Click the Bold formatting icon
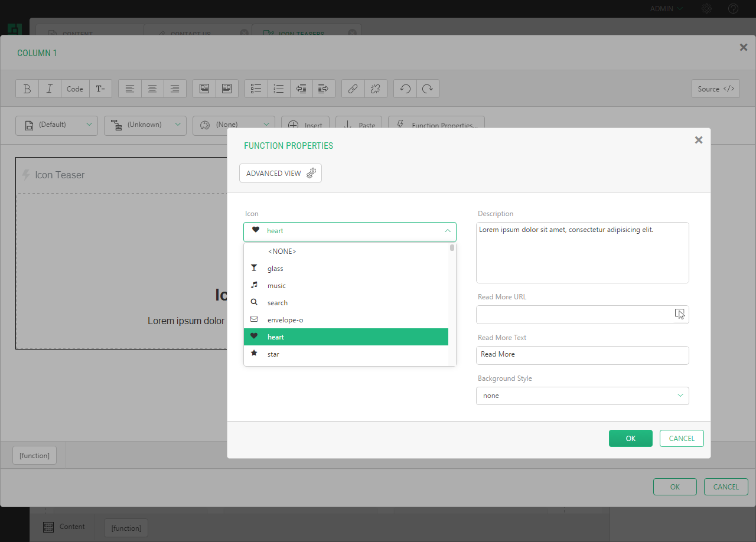Image resolution: width=756 pixels, height=542 pixels. coord(27,89)
